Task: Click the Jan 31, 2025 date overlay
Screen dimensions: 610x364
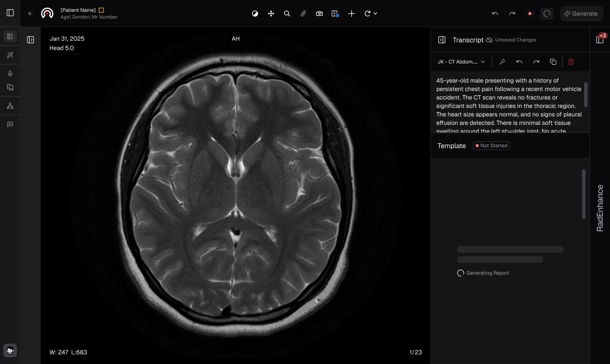Action: click(x=67, y=39)
